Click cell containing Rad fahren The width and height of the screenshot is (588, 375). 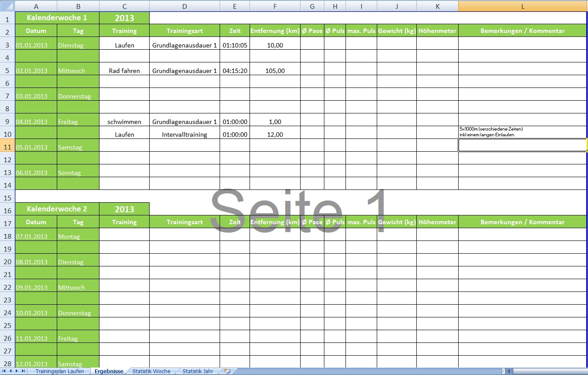(124, 71)
